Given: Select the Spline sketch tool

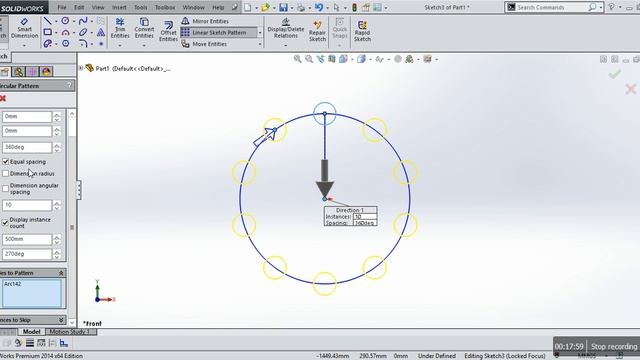Looking at the screenshot, I should coord(83,21).
